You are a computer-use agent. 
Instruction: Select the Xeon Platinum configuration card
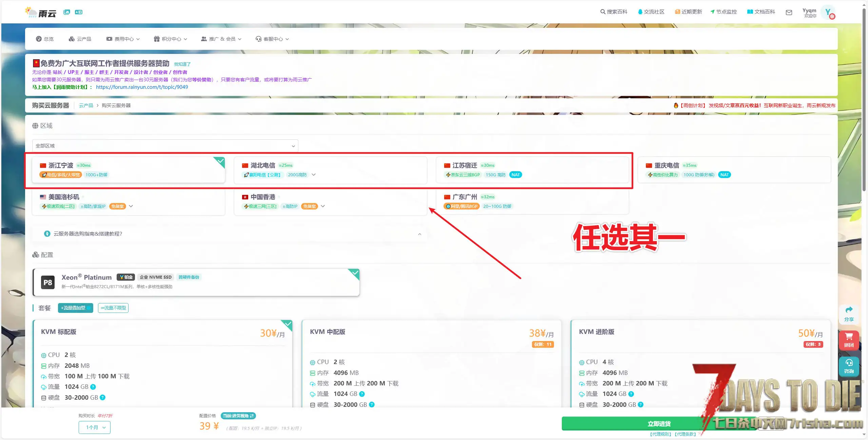(x=196, y=282)
